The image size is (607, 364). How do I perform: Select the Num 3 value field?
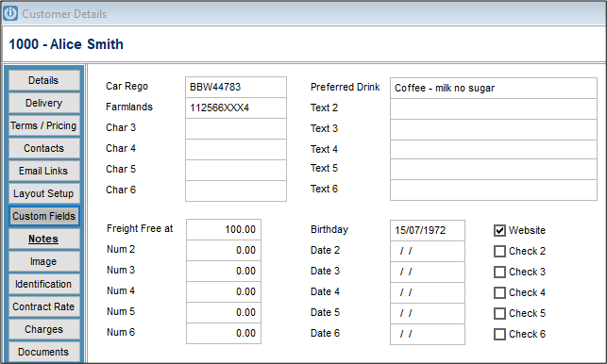coord(224,272)
